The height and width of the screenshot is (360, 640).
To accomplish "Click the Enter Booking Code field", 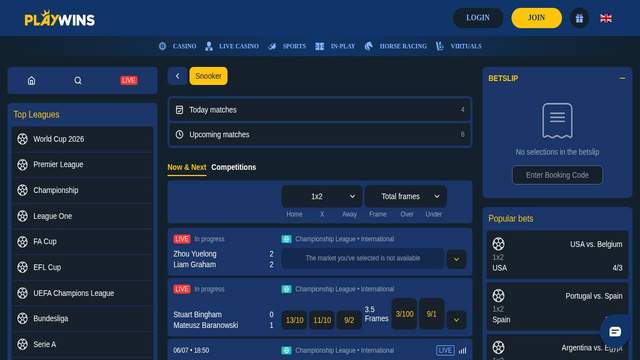I will 557,175.
